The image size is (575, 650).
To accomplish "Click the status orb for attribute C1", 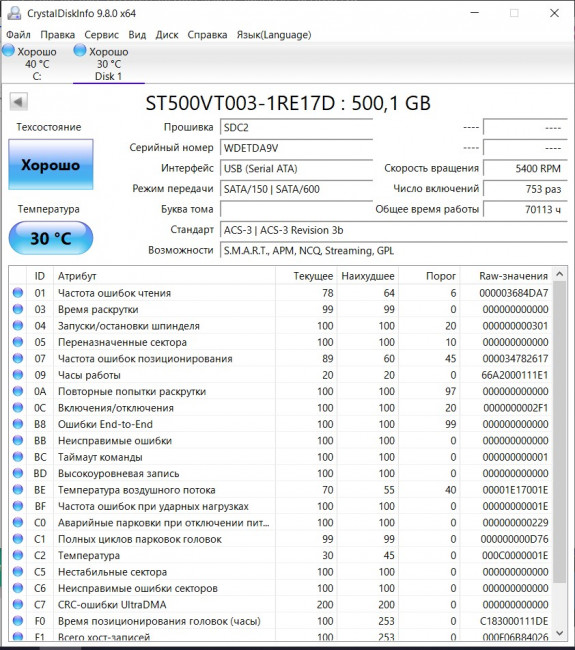I will pos(18,539).
